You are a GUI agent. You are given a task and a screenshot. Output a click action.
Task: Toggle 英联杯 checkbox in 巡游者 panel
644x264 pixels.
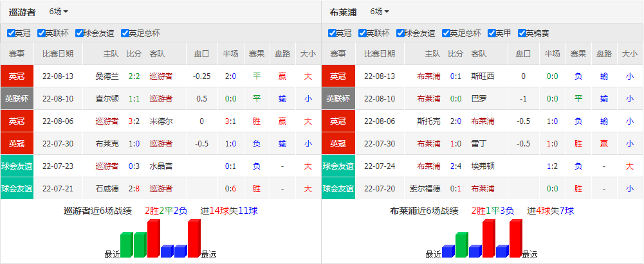(41, 33)
